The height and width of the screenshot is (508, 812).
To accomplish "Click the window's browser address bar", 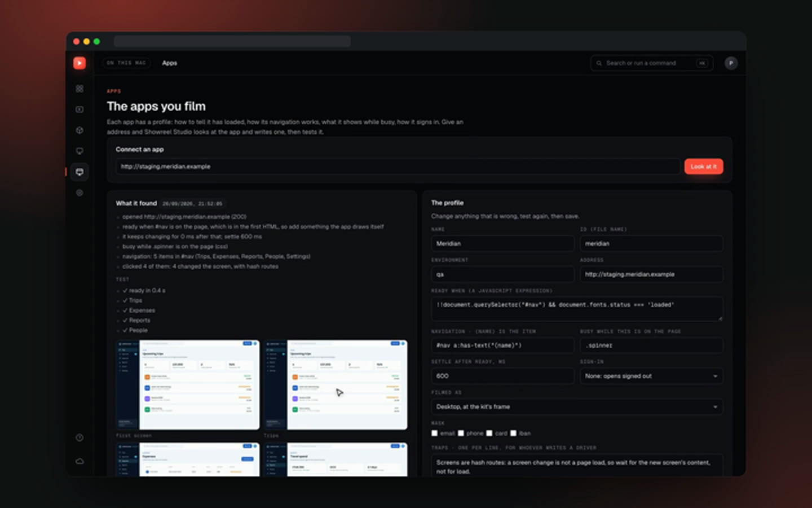I will (232, 41).
